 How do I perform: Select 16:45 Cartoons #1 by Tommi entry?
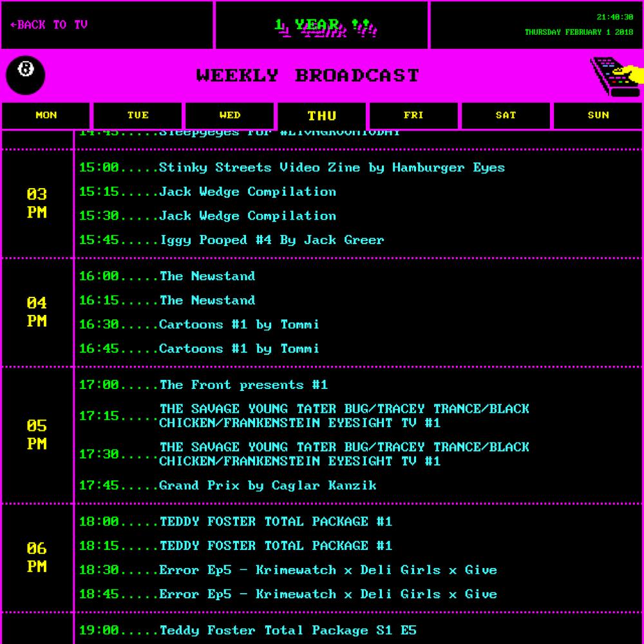point(199,348)
